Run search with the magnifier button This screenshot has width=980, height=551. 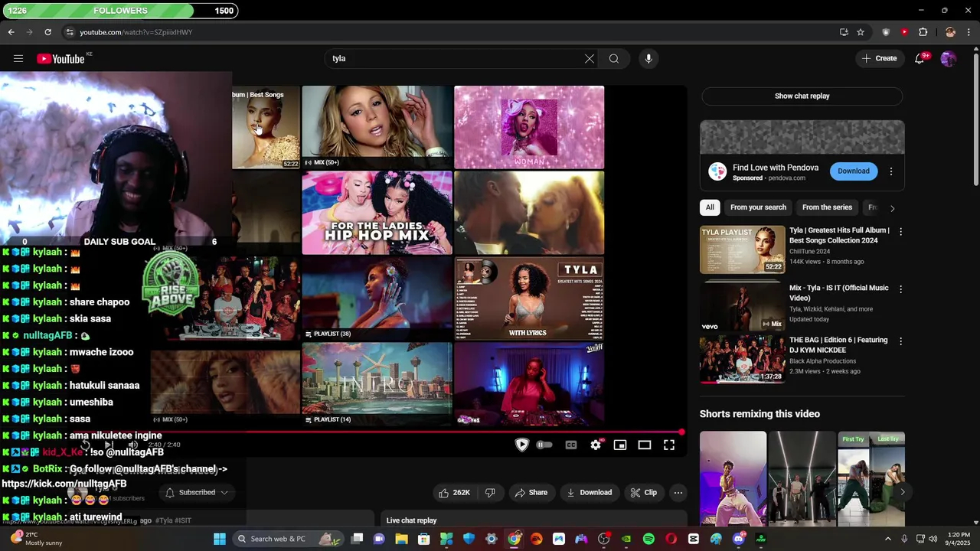pos(614,58)
